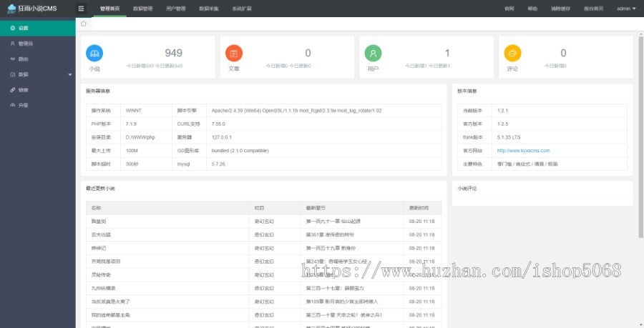This screenshot has width=644, height=328.
Task: Click the 名称 column header in novel table
Action: coord(97,207)
